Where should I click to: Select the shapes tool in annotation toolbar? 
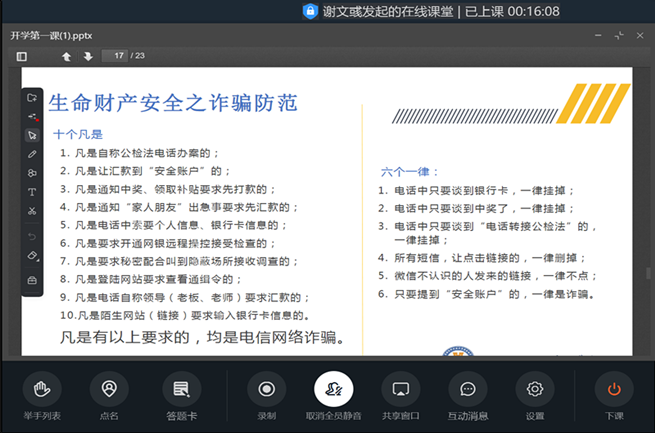point(32,173)
